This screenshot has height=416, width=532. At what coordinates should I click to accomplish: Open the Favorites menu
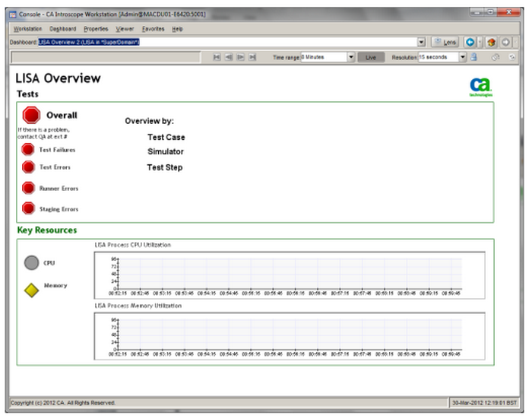click(153, 29)
